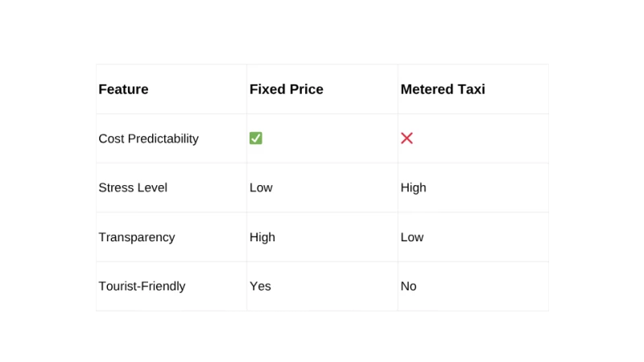644x362 pixels.
Task: Click No in the Tourist-Friendly row
Action: point(408,286)
